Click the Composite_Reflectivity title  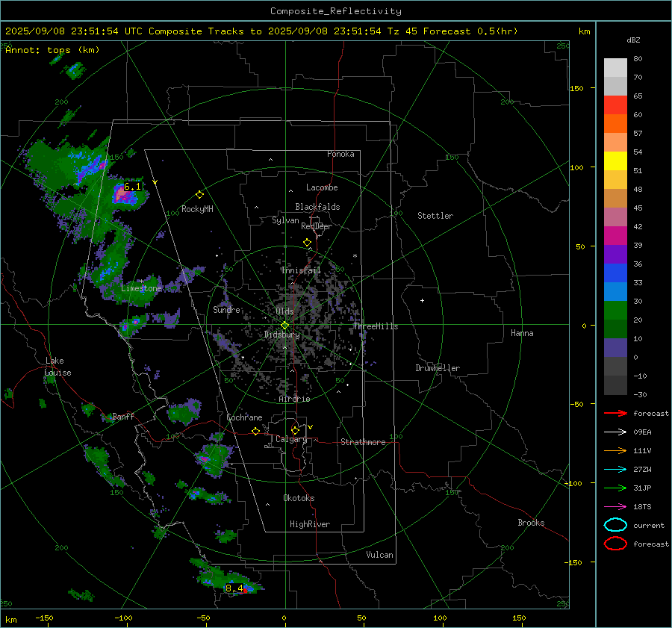[336, 10]
